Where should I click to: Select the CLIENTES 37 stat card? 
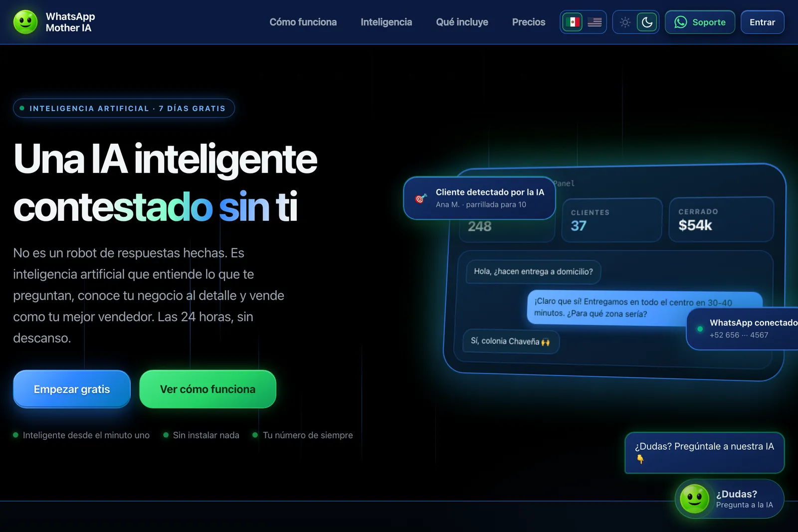(x=612, y=220)
